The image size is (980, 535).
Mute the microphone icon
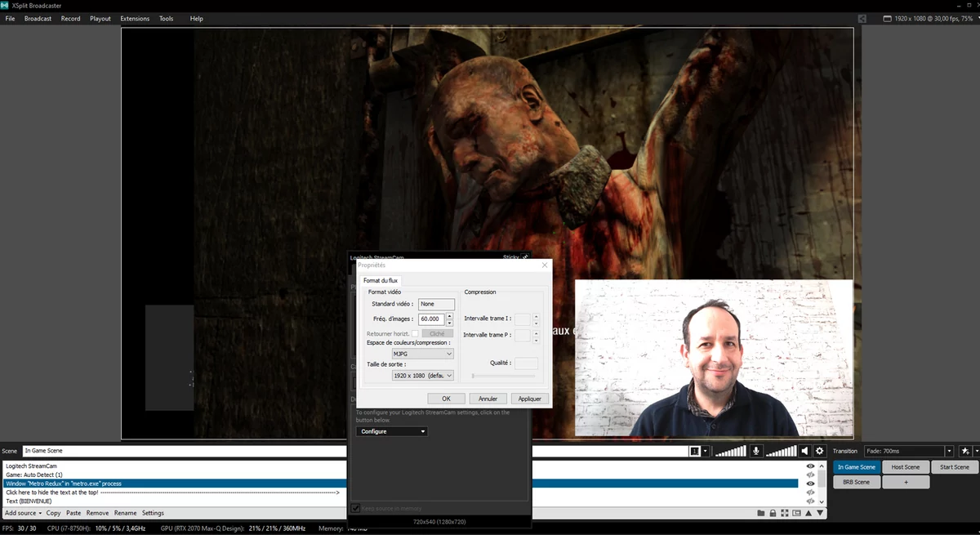(x=756, y=451)
